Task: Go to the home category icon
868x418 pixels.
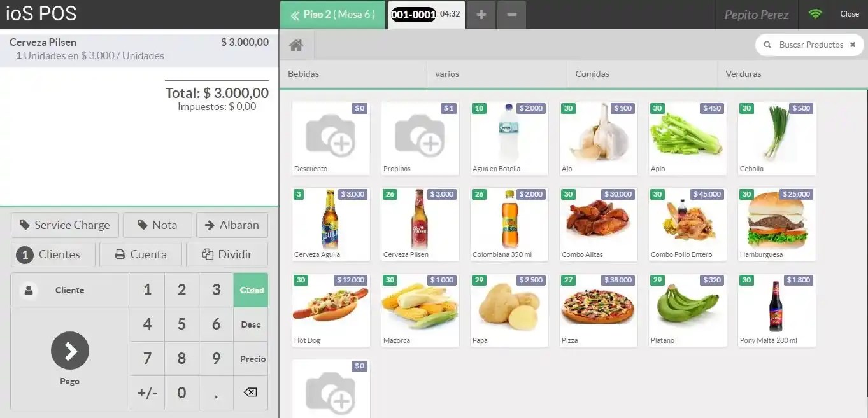Action: point(295,45)
